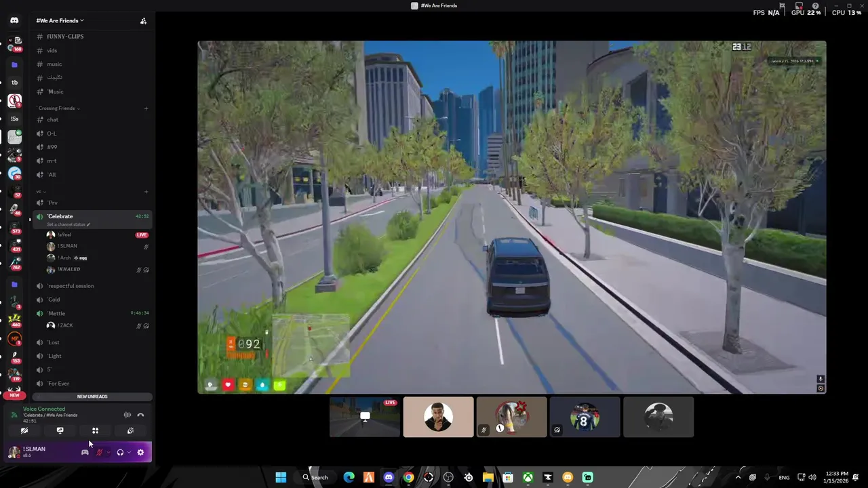Join the 'For Ever voice channel
The width and height of the screenshot is (868, 488).
tap(92, 384)
